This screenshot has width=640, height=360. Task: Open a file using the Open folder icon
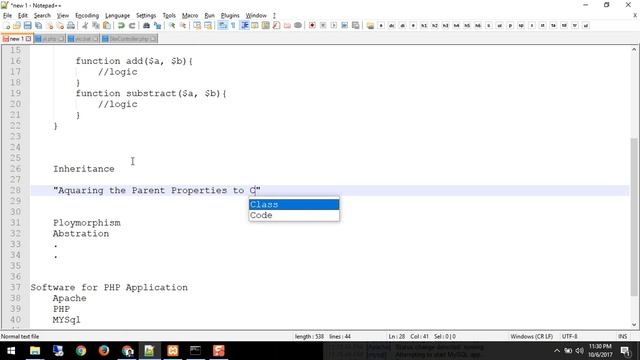click(17, 26)
